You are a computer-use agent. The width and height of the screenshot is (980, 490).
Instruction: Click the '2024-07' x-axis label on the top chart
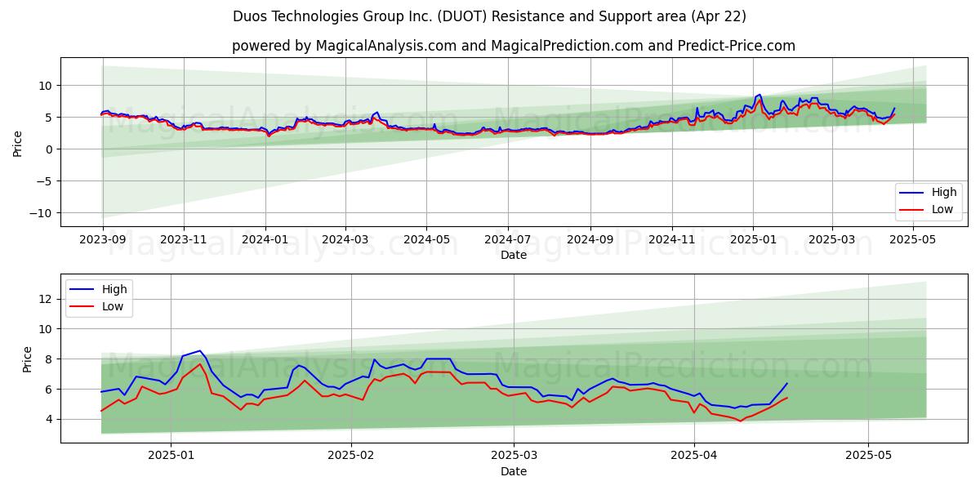point(507,242)
